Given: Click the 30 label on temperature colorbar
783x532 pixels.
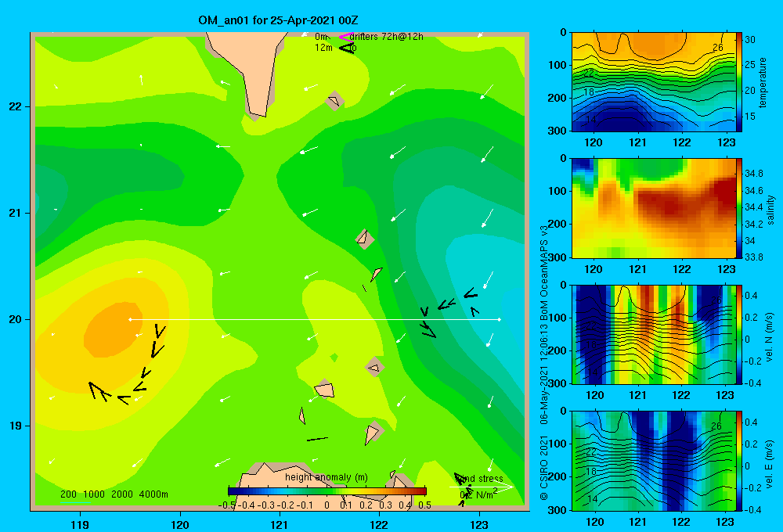Looking at the screenshot, I should 749,39.
